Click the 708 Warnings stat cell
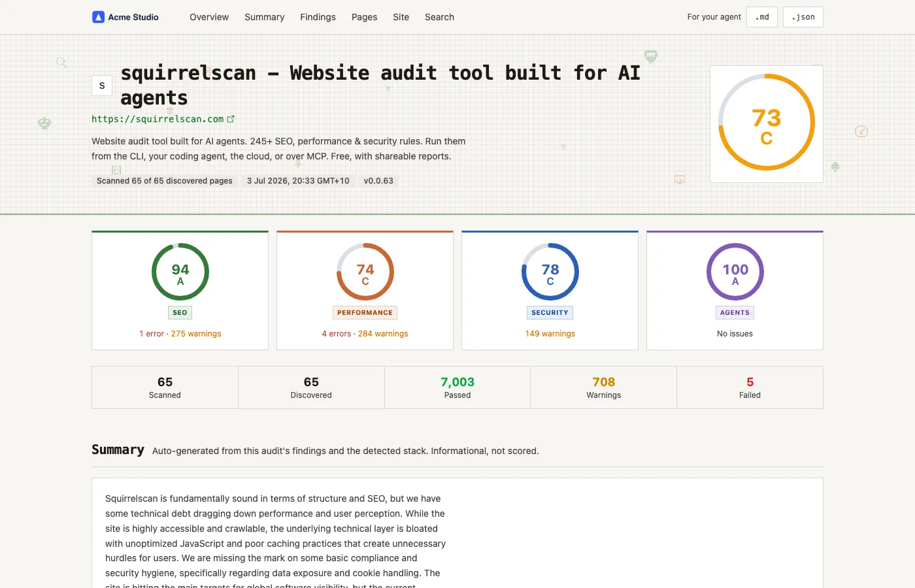The width and height of the screenshot is (915, 588). (604, 387)
